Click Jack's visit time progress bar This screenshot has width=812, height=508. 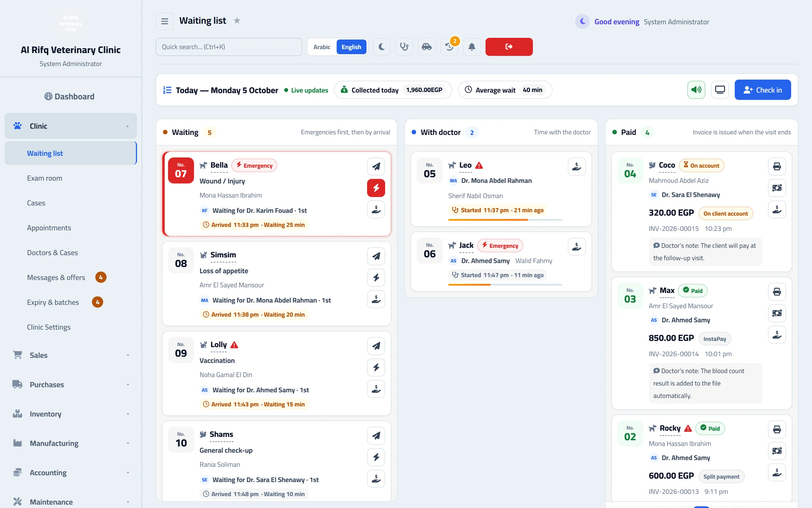pyautogui.click(x=505, y=285)
